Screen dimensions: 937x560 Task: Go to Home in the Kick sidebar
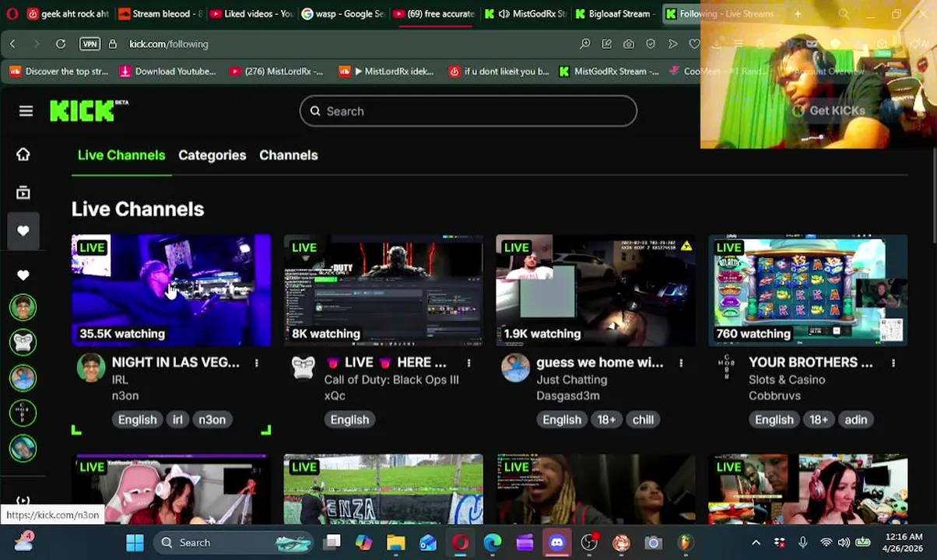[x=23, y=154]
